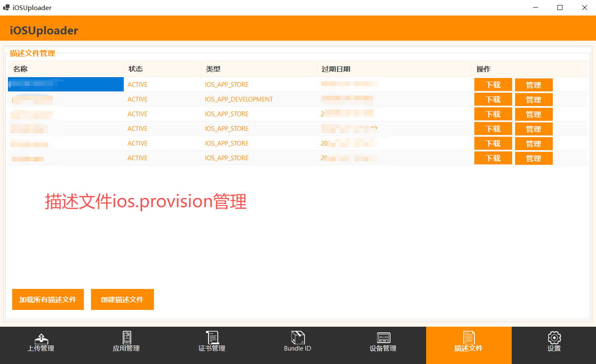Download the first IOS_APP_STORE profile

pos(493,85)
